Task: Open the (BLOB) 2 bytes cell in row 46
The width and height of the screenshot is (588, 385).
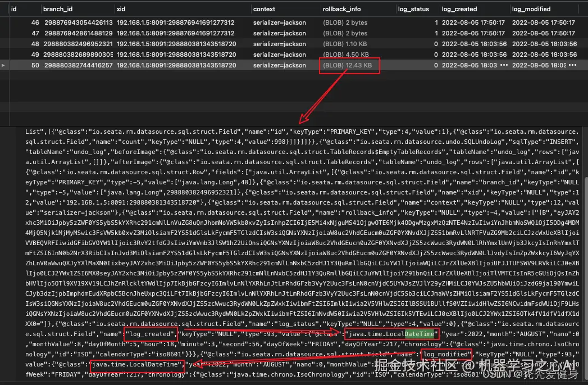Action: coord(345,22)
